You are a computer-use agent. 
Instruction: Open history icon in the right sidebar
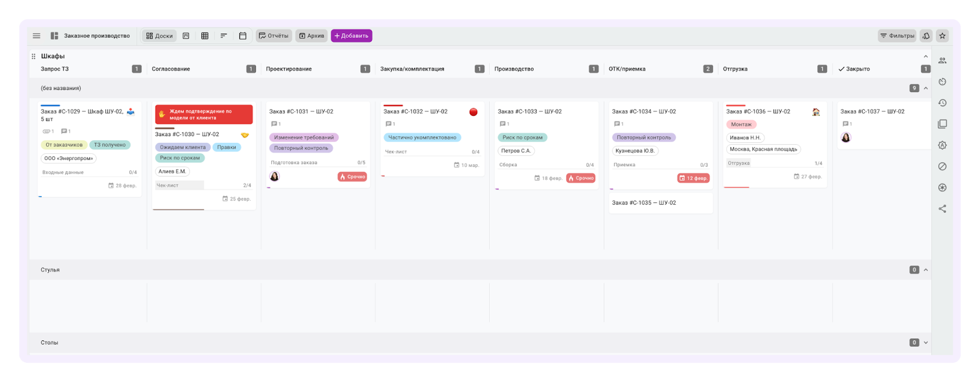tap(942, 103)
